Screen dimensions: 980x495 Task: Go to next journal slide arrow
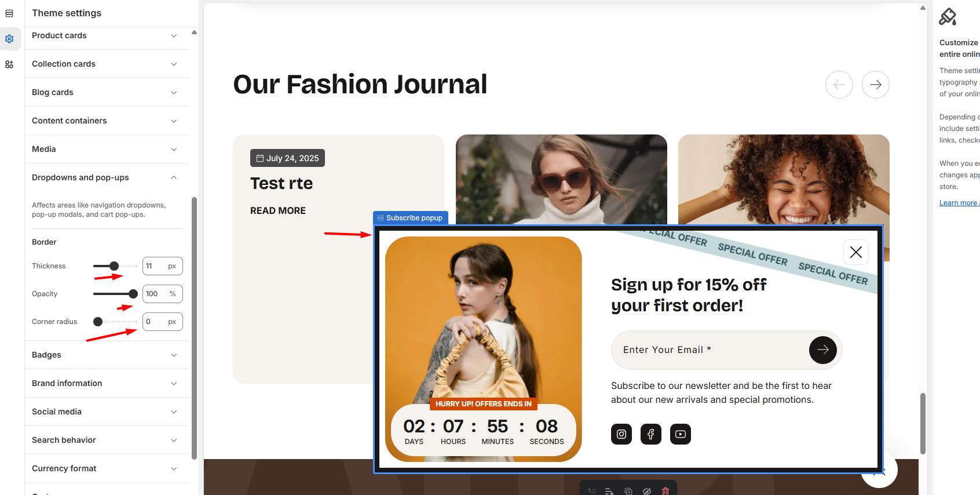(876, 85)
